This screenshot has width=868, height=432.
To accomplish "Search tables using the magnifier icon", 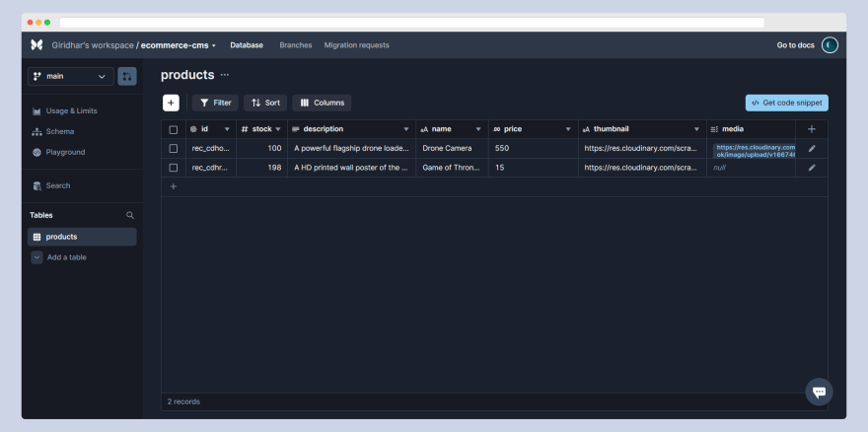I will (130, 215).
